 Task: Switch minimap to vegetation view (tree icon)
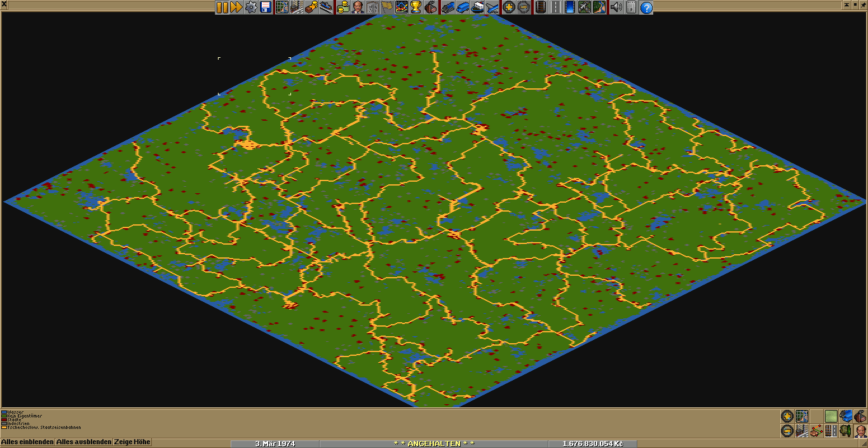coord(846,430)
